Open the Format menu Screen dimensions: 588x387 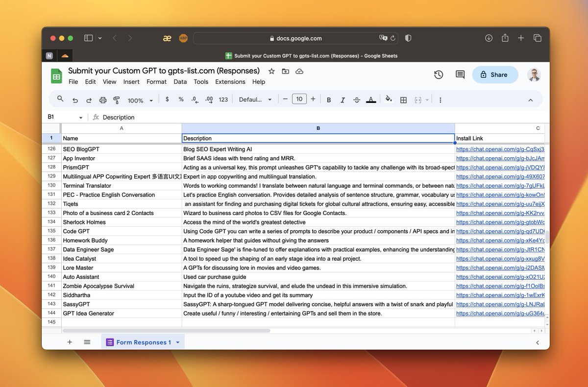156,82
